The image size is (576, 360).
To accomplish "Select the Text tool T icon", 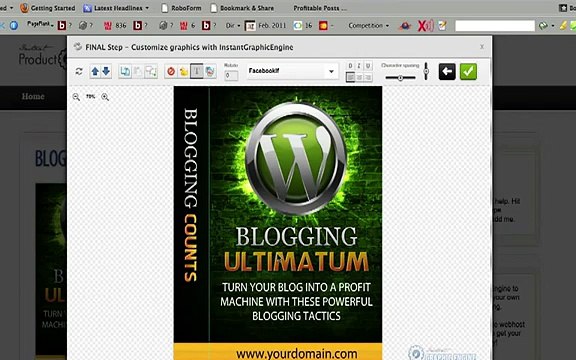I will [197, 71].
